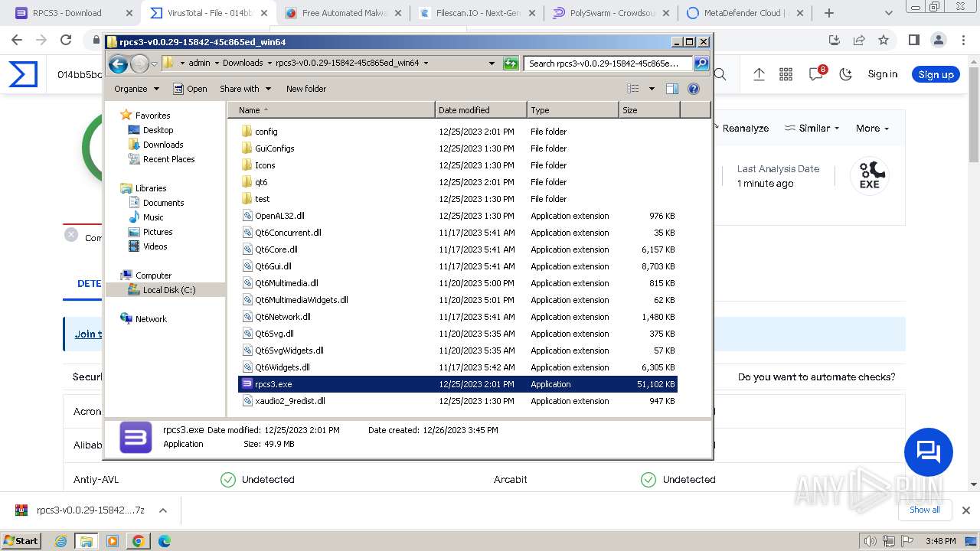Select Qt6Network.dll file
980x551 pixels.
pyautogui.click(x=283, y=317)
